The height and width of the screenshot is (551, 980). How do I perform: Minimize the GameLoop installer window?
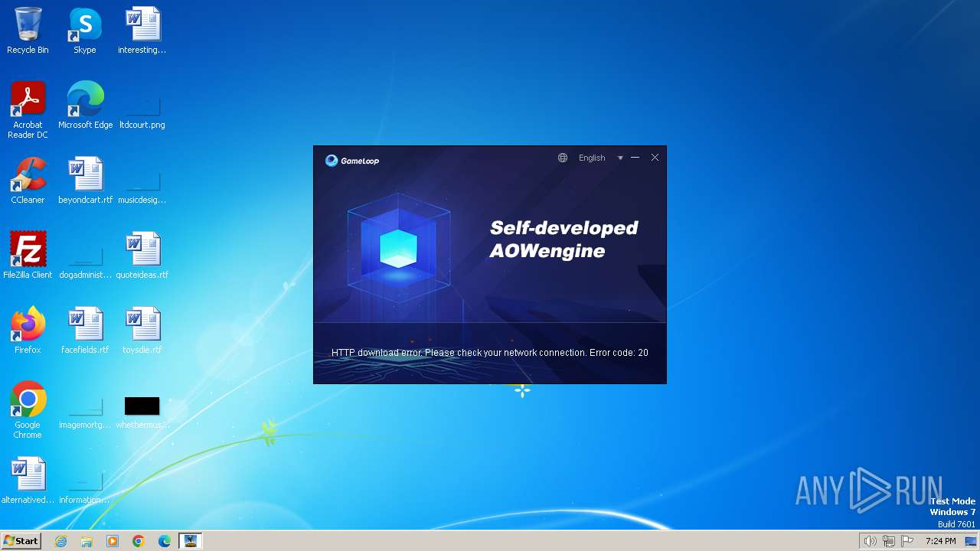click(x=635, y=158)
